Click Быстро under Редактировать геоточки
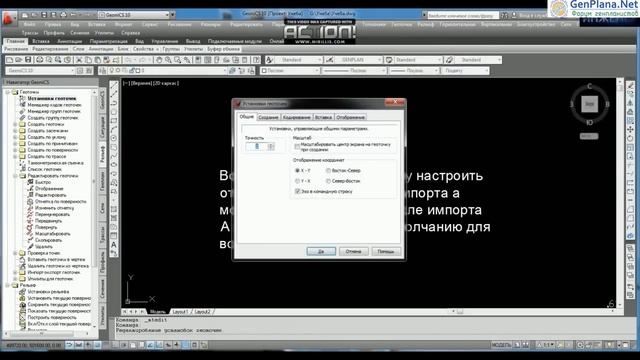 43,182
